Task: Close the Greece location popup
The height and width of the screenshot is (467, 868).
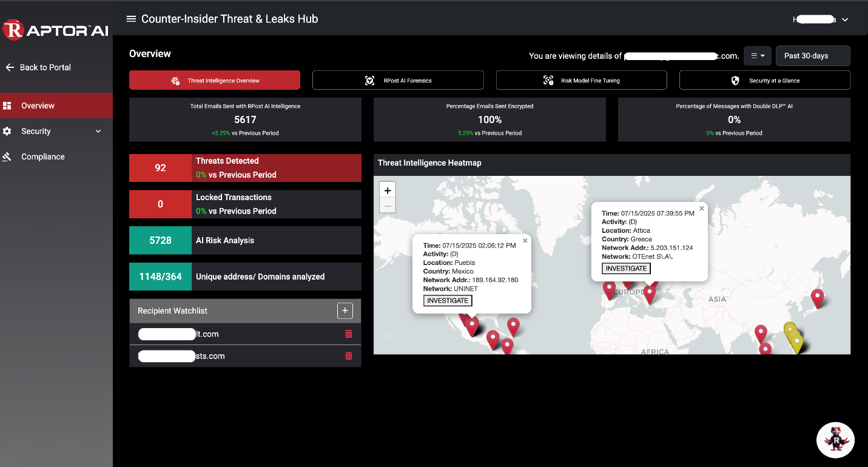Action: pos(702,208)
